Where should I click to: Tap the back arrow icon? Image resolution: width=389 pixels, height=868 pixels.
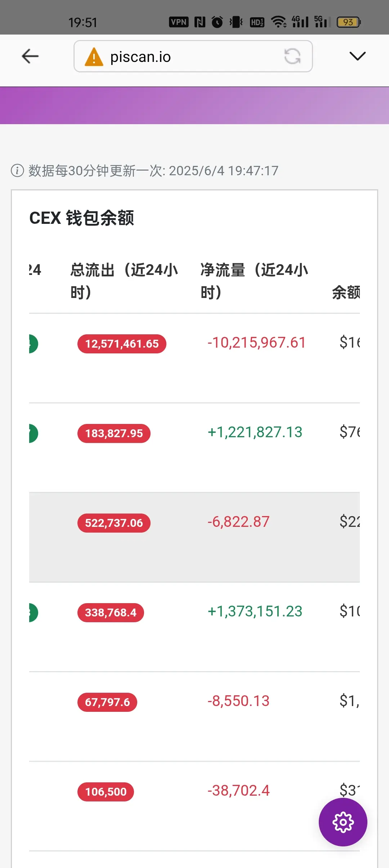[x=30, y=56]
